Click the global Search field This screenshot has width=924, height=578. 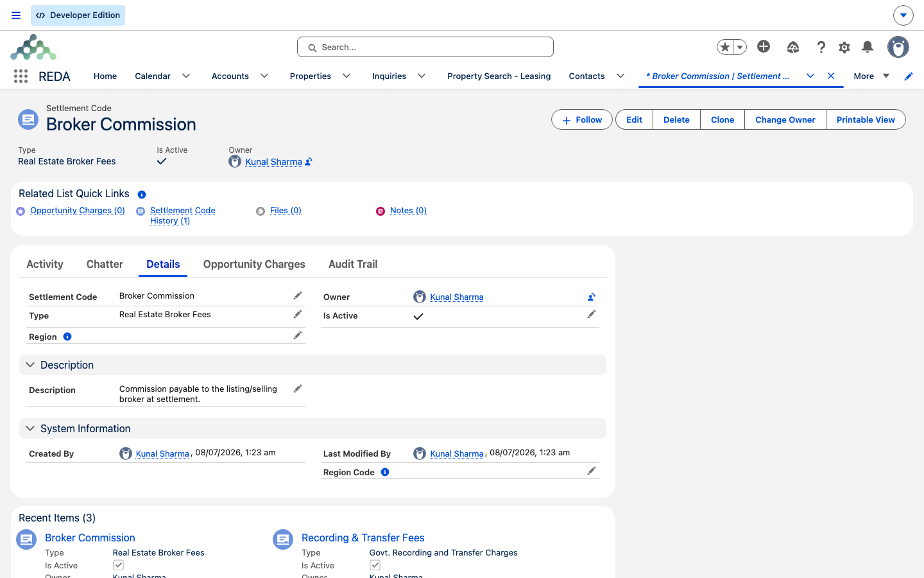point(425,47)
